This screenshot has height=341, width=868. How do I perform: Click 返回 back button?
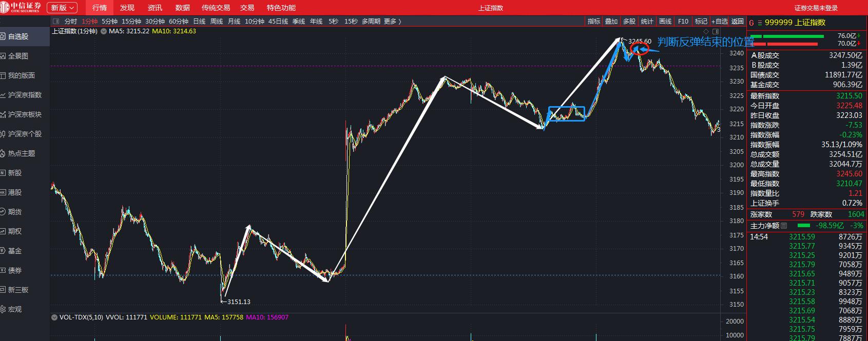pyautogui.click(x=738, y=21)
